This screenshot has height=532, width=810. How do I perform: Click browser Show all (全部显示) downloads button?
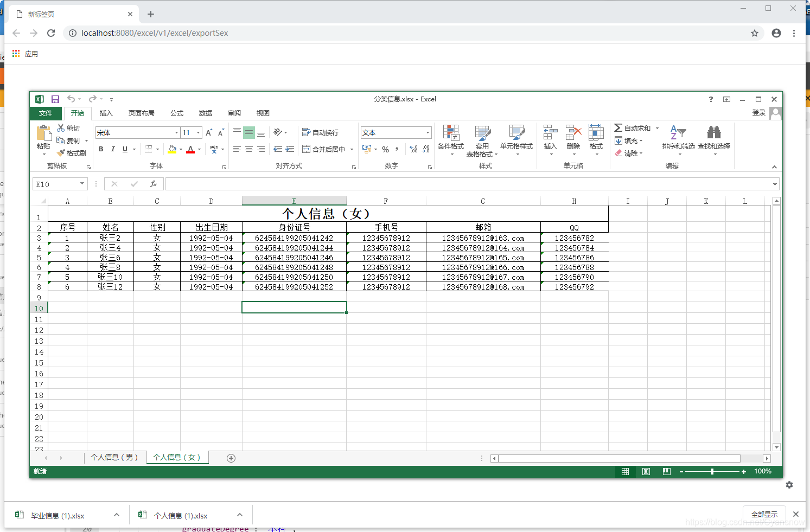tap(764, 514)
